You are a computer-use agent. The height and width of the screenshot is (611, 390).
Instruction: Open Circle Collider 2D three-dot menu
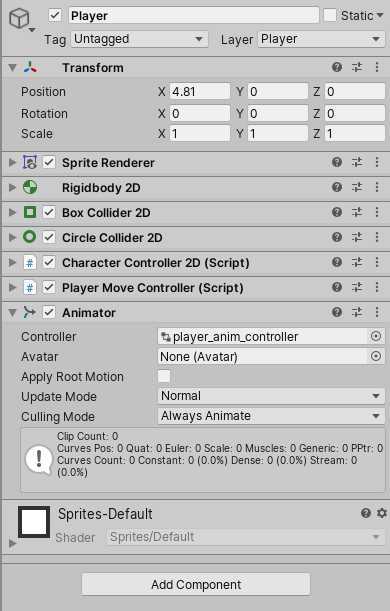[377, 237]
